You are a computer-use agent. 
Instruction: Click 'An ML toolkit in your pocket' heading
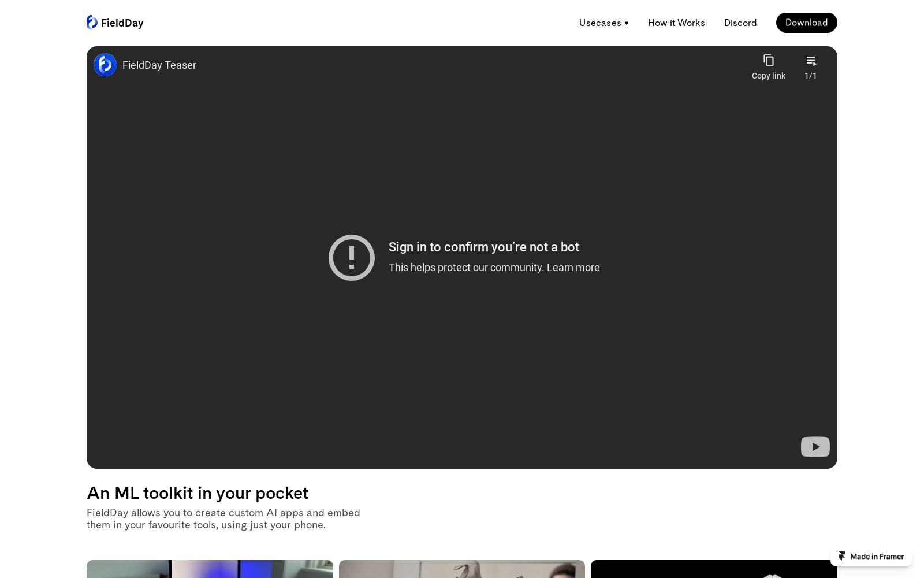[x=198, y=493]
